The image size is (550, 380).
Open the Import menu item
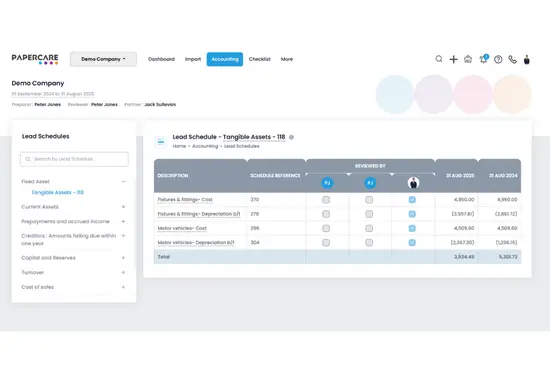pyautogui.click(x=193, y=59)
